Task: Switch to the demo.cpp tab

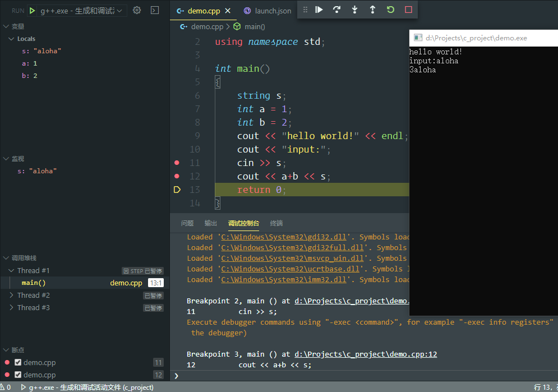Action: [204, 11]
